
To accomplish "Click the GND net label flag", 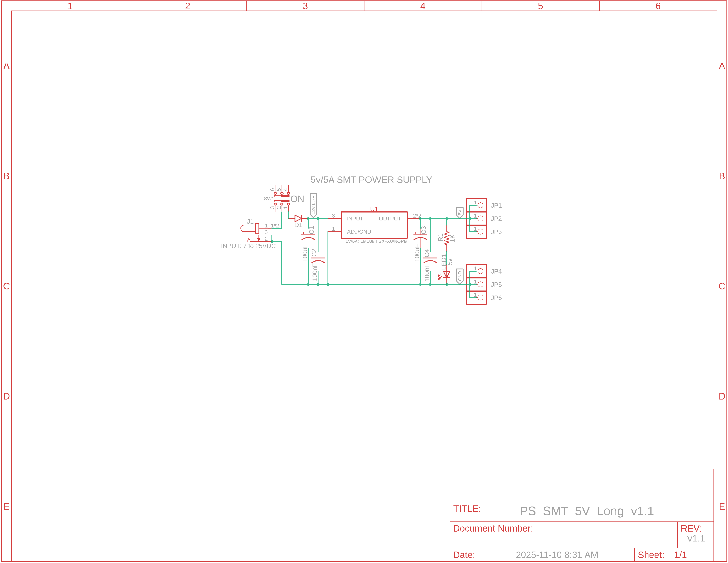I will point(460,276).
